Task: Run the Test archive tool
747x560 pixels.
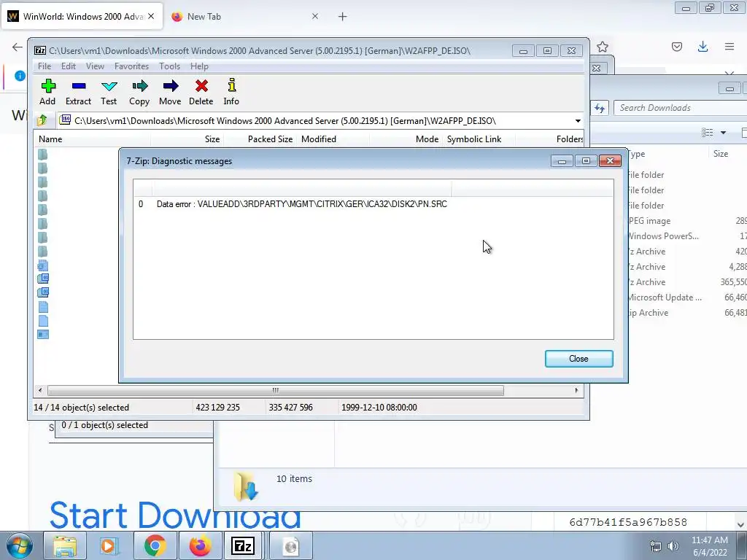Action: [109, 92]
